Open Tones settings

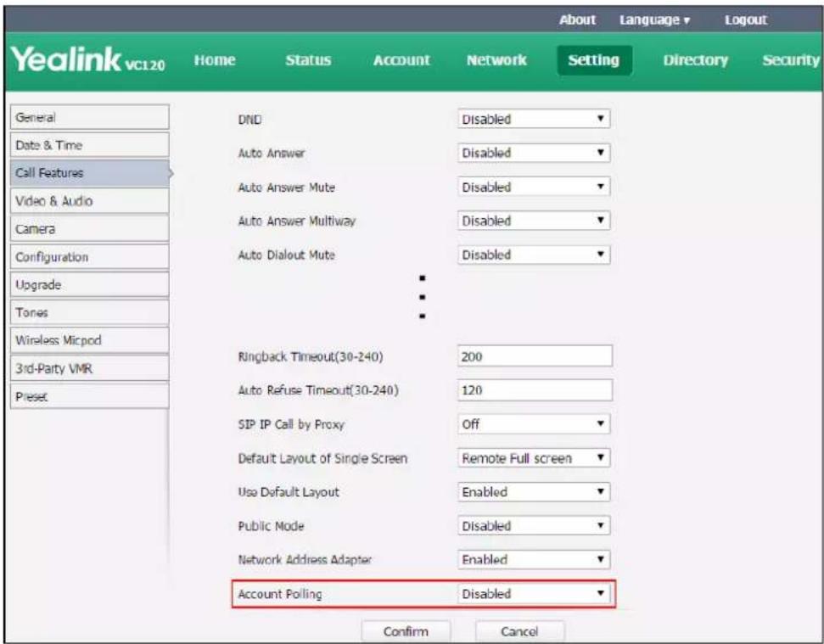pyautogui.click(x=89, y=312)
